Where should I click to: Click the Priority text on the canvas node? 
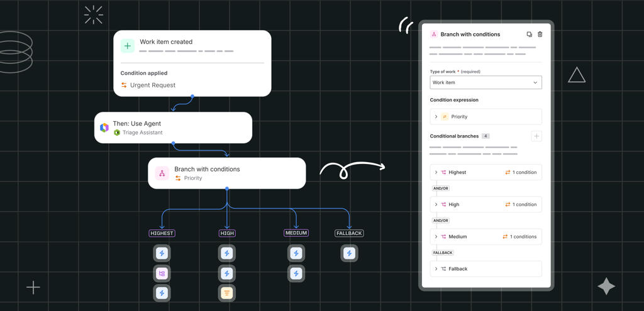pos(193,178)
